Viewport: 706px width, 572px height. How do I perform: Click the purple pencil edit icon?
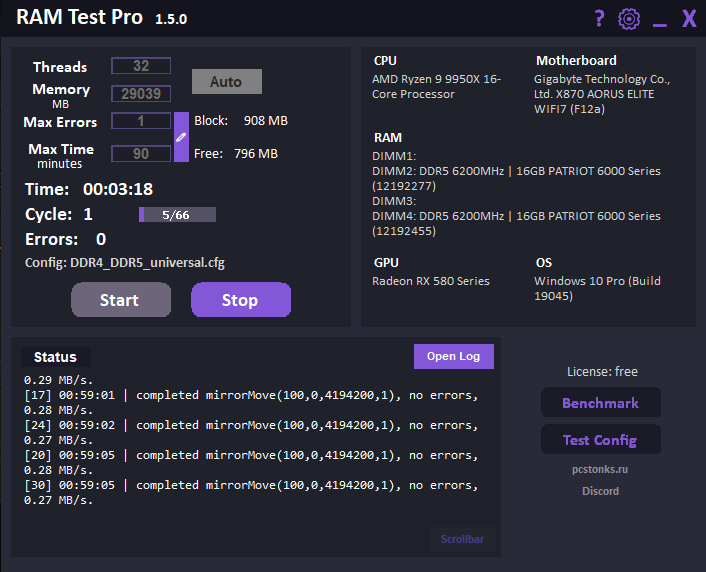(181, 137)
